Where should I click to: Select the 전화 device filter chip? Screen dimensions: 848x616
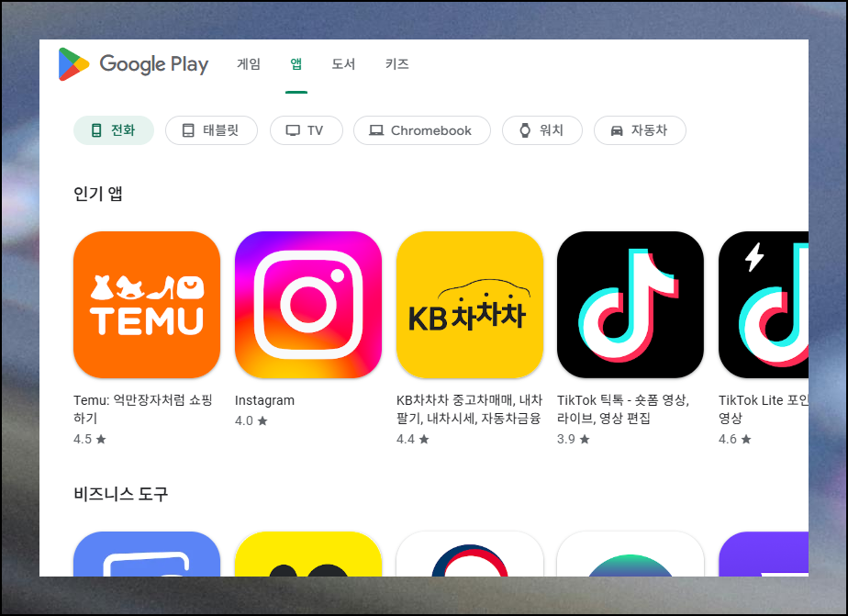114,130
